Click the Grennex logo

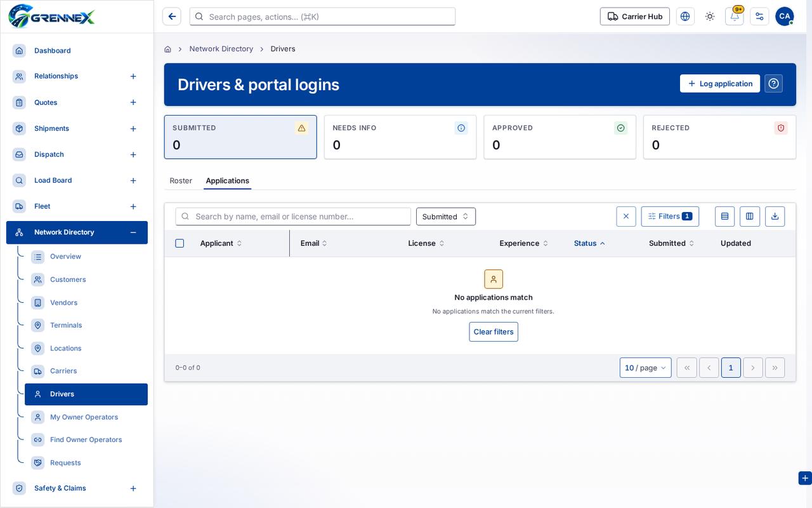52,16
